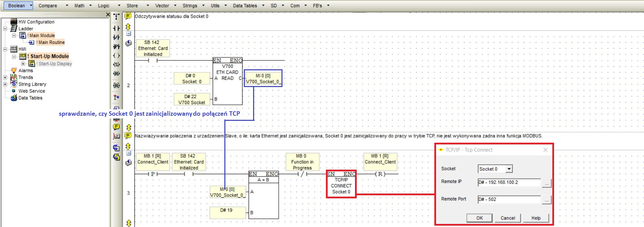Click the yellow up-down arrow above rung 2
Image resolution: width=644 pixels, height=227 pixels.
pos(128,27)
